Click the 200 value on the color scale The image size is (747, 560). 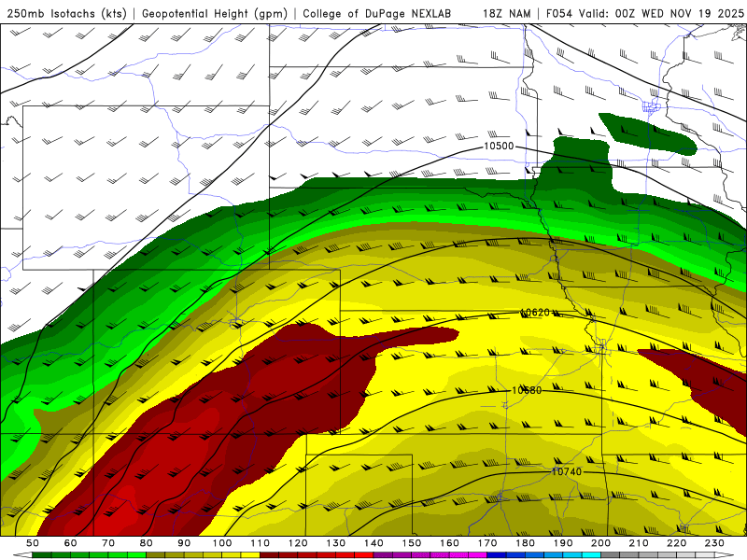pyautogui.click(x=600, y=543)
